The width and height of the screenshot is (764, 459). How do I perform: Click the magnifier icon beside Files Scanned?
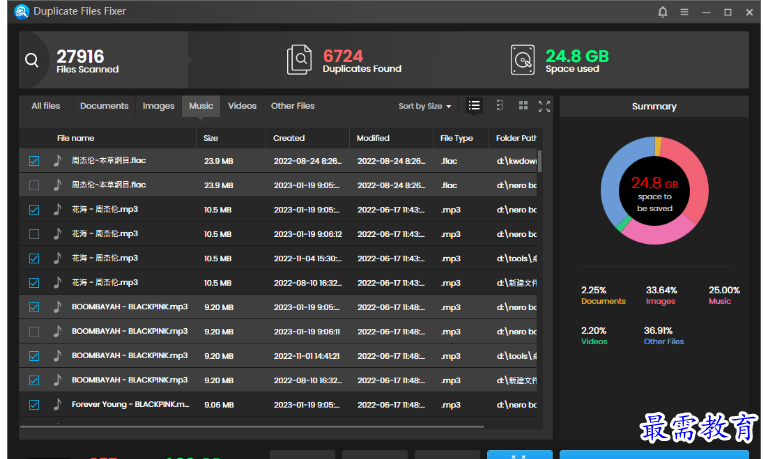[x=32, y=60]
